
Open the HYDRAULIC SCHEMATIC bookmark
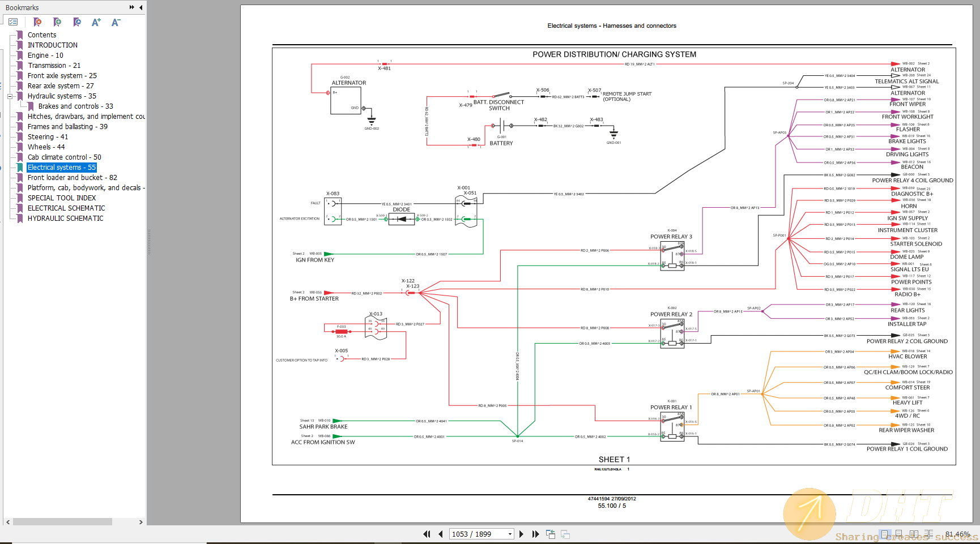64,218
